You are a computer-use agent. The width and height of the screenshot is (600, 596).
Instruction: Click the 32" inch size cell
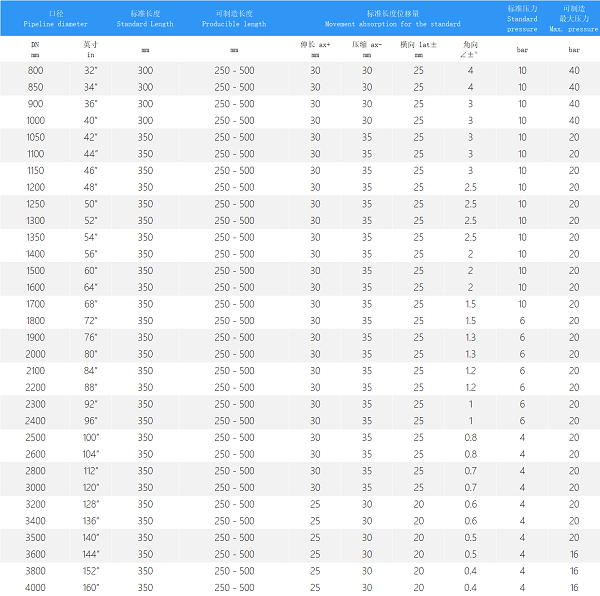click(91, 70)
